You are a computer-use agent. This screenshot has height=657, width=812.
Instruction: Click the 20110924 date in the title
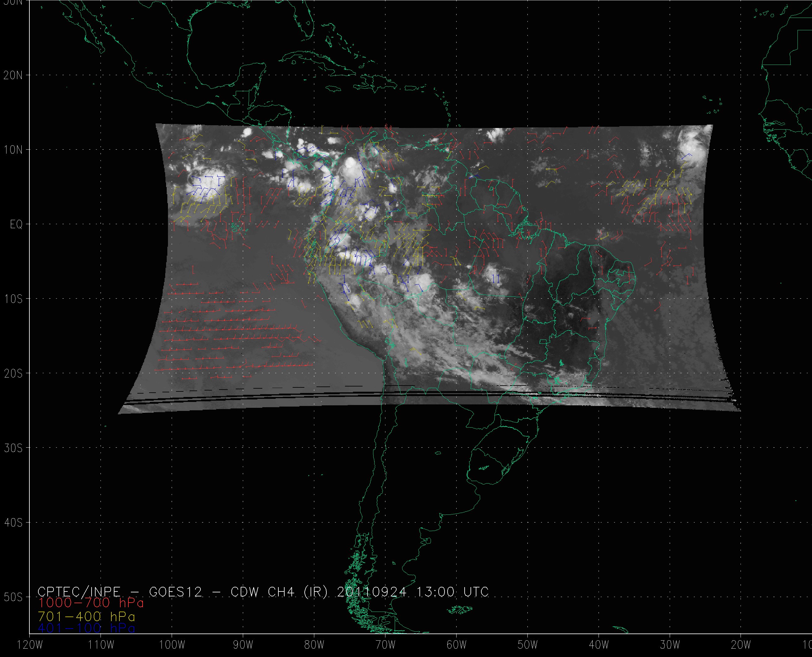(372, 592)
